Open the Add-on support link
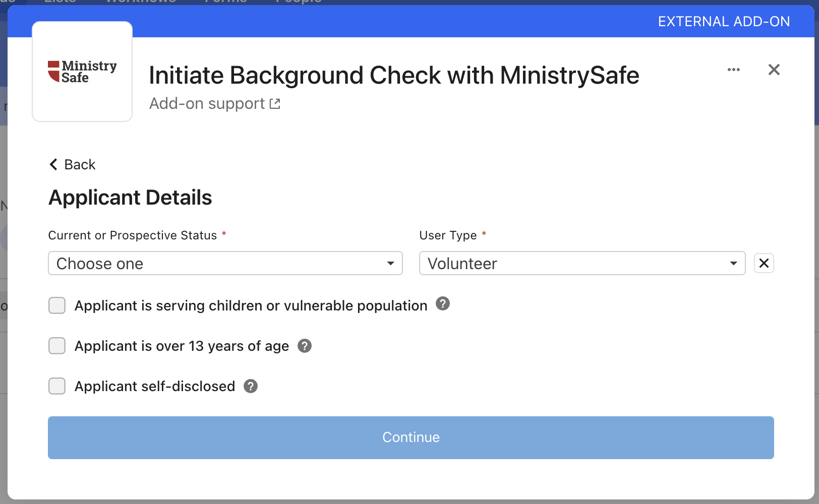 pos(207,104)
